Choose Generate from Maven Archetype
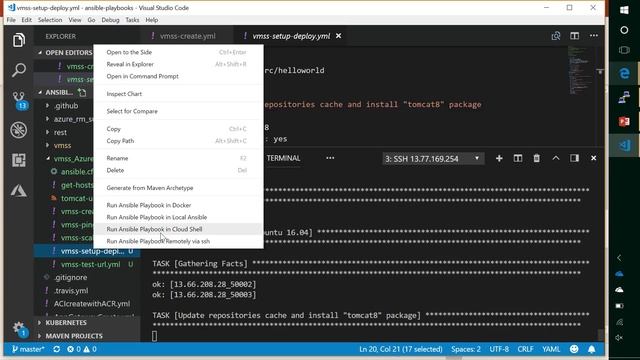 click(178, 188)
